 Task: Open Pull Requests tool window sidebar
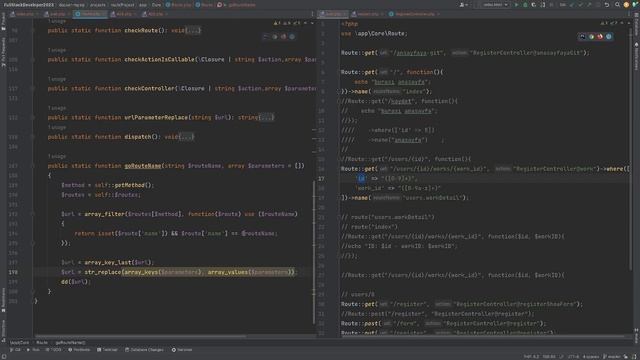pyautogui.click(x=3, y=52)
